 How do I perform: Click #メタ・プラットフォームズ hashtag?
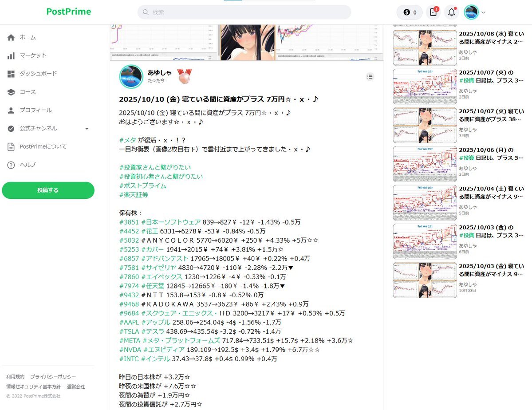pyautogui.click(x=181, y=341)
